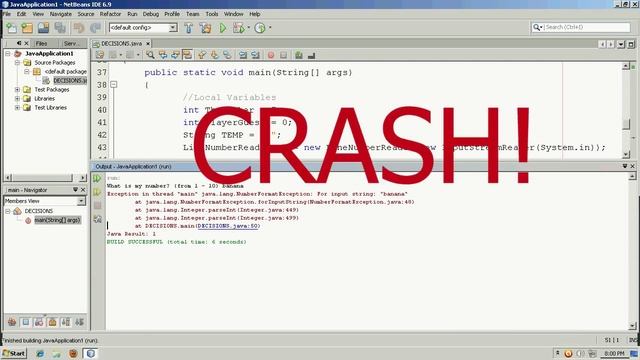Open the Debug menu

tap(151, 14)
